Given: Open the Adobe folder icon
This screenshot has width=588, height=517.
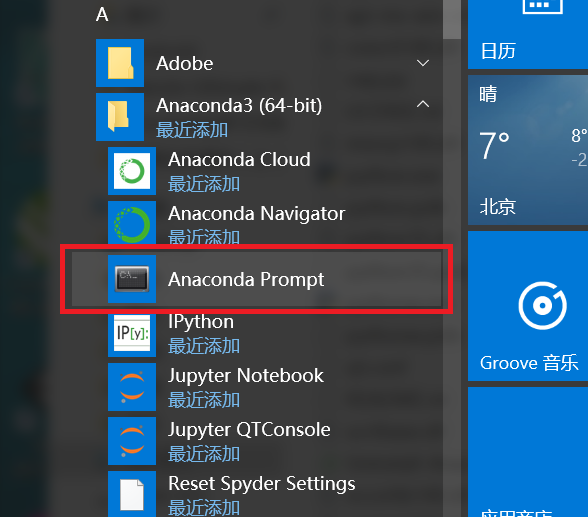Looking at the screenshot, I should (x=120, y=63).
